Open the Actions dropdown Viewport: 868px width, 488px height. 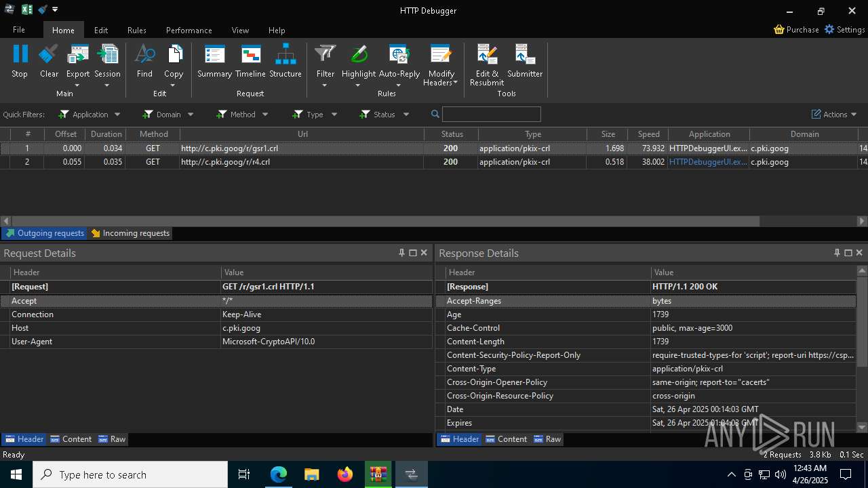(834, 115)
